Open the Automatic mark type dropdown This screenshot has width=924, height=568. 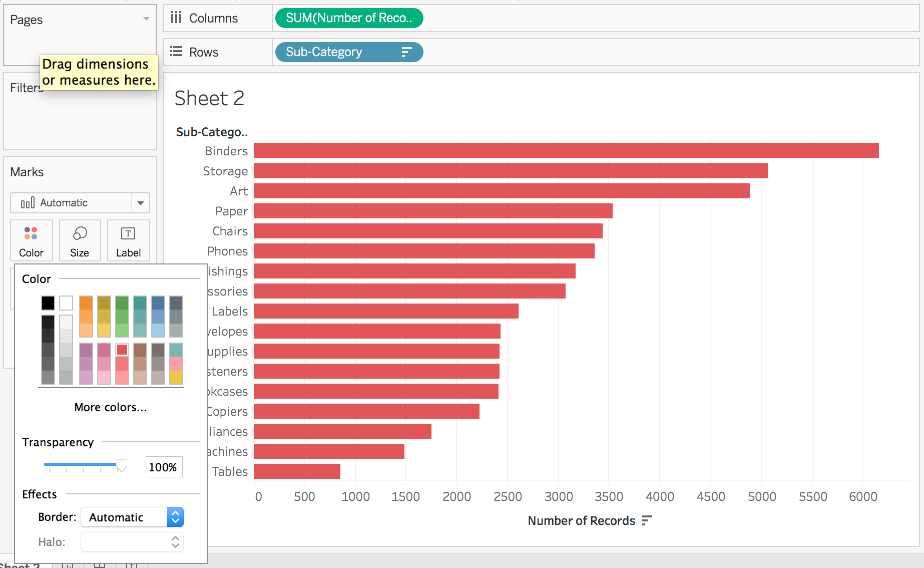coord(140,203)
